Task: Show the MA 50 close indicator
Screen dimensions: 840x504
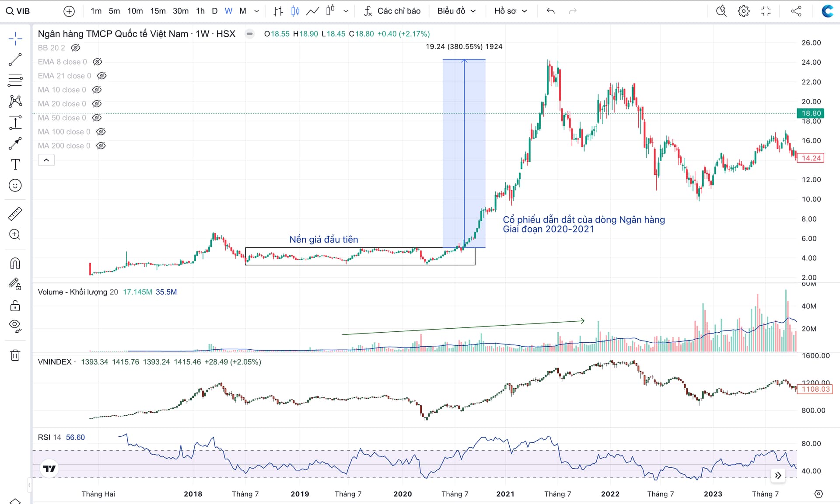Action: point(97,118)
